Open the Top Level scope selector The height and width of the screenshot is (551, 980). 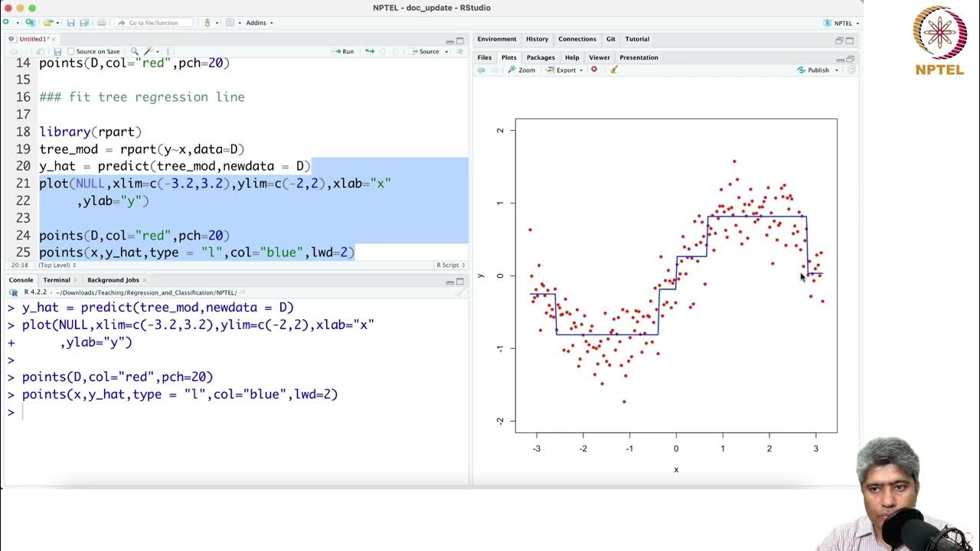click(x=57, y=265)
